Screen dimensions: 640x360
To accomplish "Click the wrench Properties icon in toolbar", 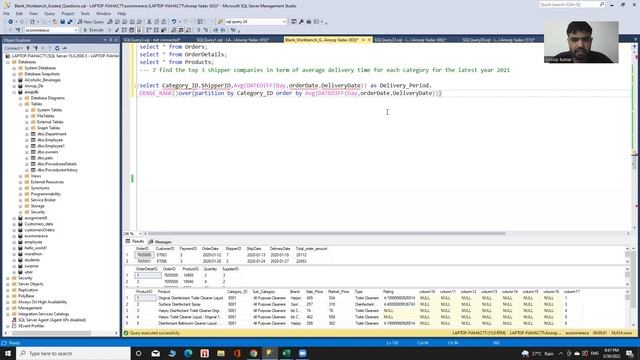I will pyautogui.click(x=301, y=22).
